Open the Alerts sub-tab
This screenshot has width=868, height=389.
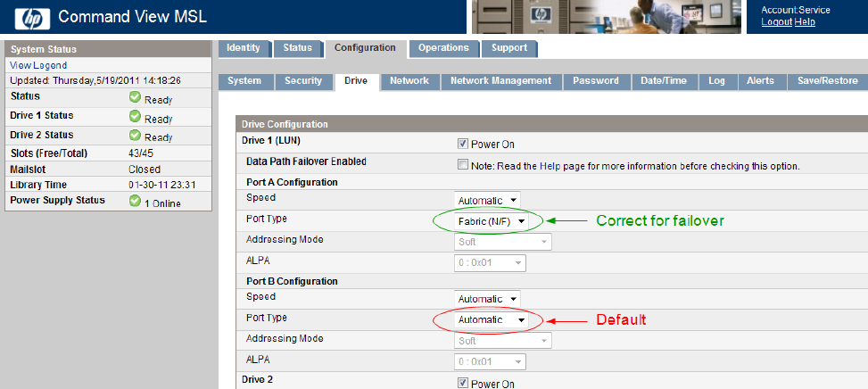(x=761, y=81)
